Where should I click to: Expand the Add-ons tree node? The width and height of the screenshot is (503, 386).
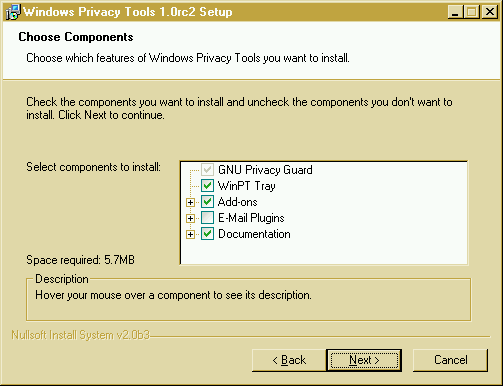coord(190,202)
